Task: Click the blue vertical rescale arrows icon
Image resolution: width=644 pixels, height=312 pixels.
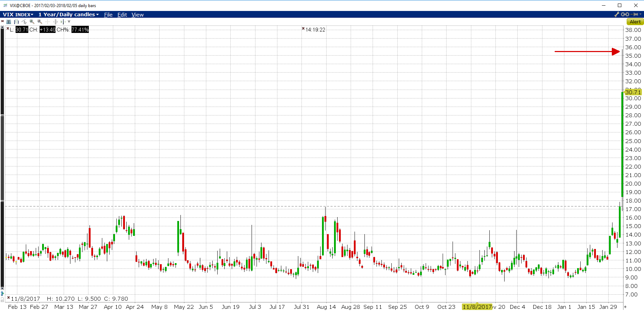Action: (x=2, y=294)
